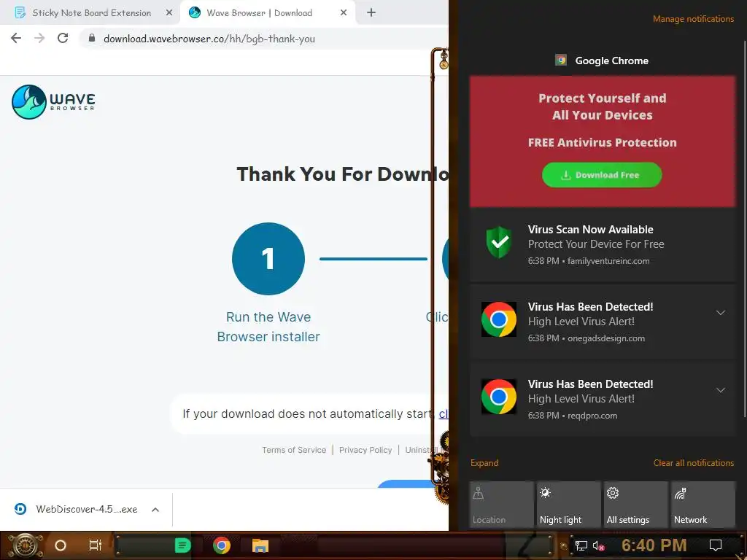Click the padlock site info icon
Image resolution: width=747 pixels, height=560 pixels.
(92, 38)
